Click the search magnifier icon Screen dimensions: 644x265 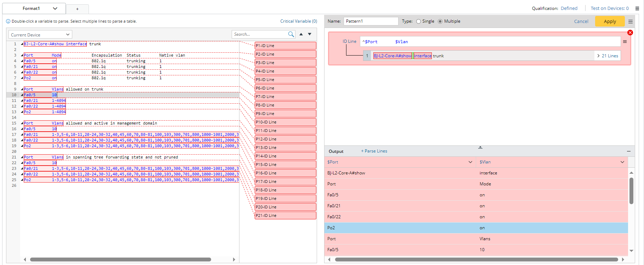pos(291,34)
